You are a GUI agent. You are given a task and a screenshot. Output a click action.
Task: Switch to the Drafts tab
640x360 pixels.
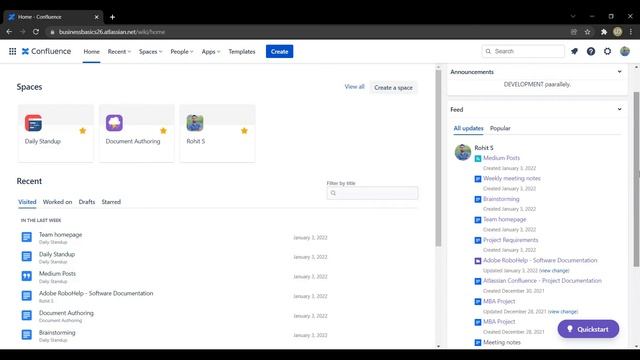click(87, 202)
